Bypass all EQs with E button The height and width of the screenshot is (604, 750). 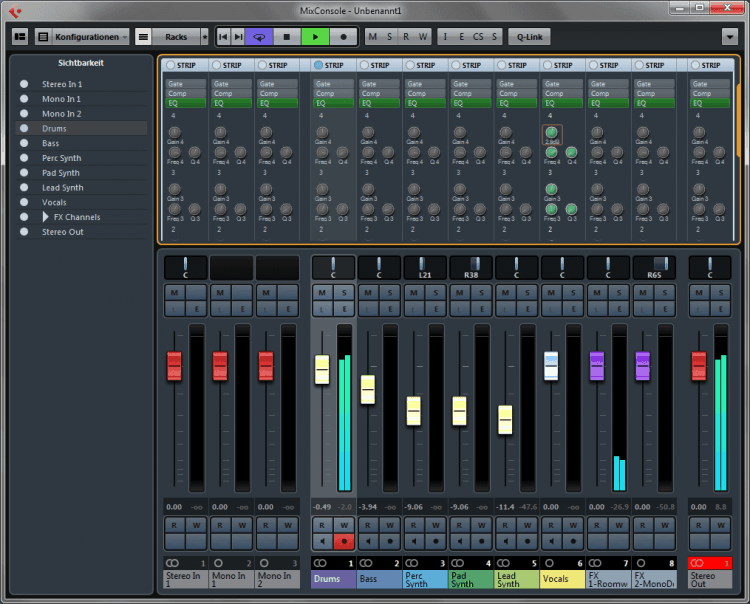pos(462,37)
